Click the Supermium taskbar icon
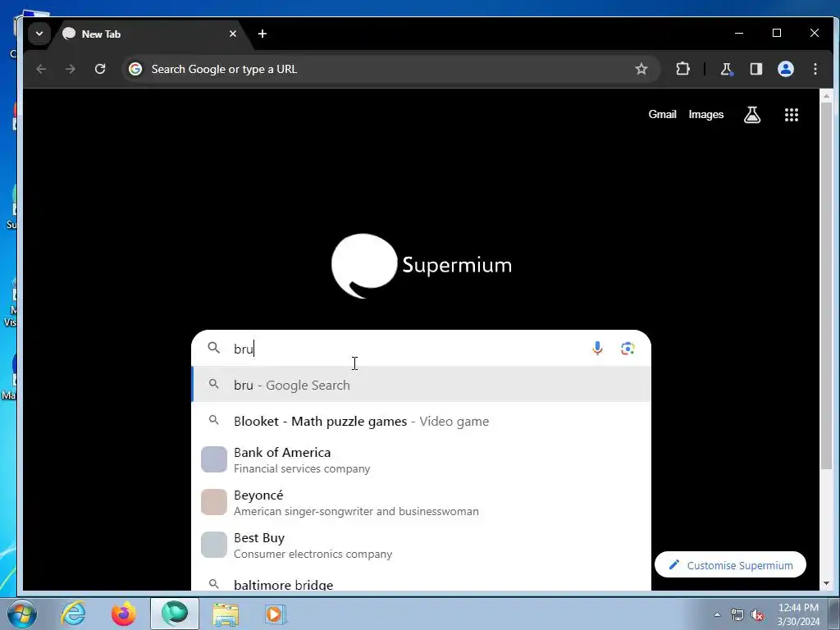Screen dimensions: 840x630 click(175, 614)
